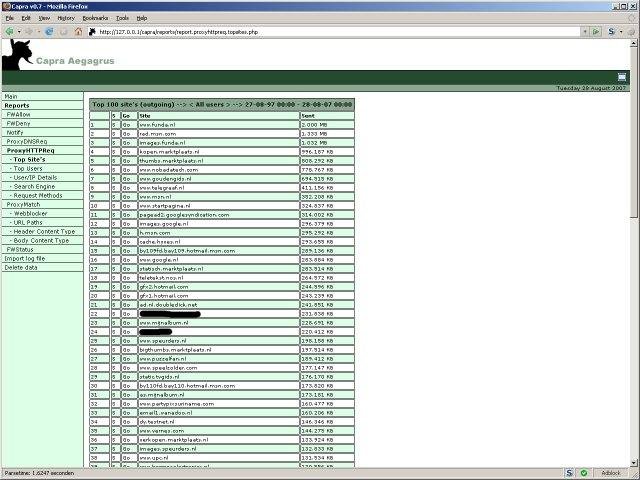Click the Go link for www.funda.nl row

126,125
